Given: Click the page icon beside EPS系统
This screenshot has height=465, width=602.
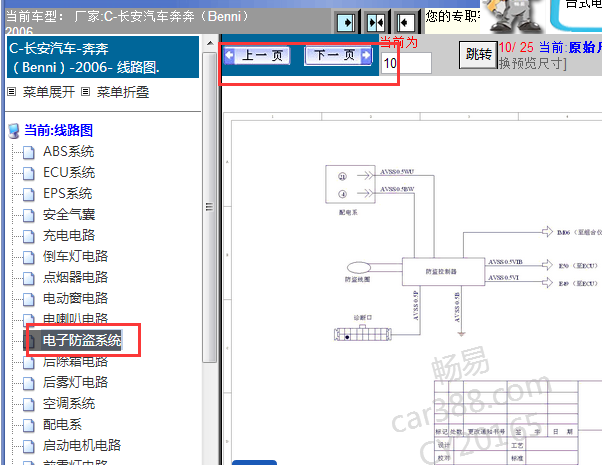Looking at the screenshot, I should tap(29, 194).
